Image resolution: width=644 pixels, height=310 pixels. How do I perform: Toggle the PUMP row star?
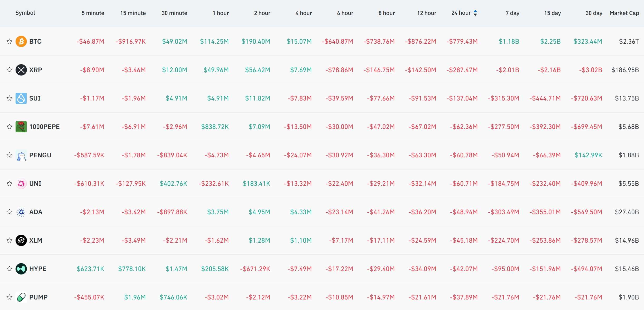tap(9, 297)
